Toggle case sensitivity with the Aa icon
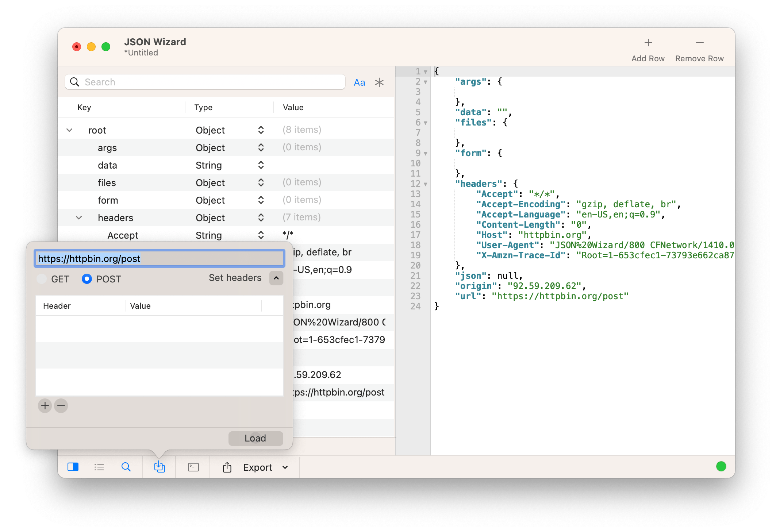 359,82
